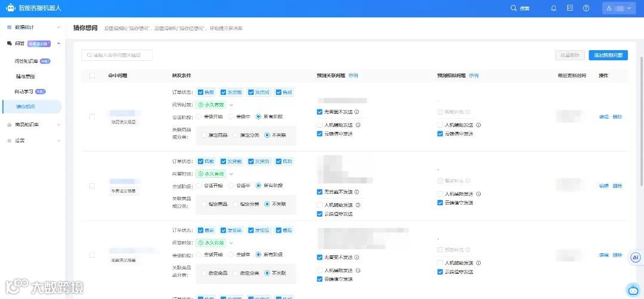Uncheck first row's 无答案不发送 checkbox
This screenshot has width=644, height=299.
tap(320, 112)
